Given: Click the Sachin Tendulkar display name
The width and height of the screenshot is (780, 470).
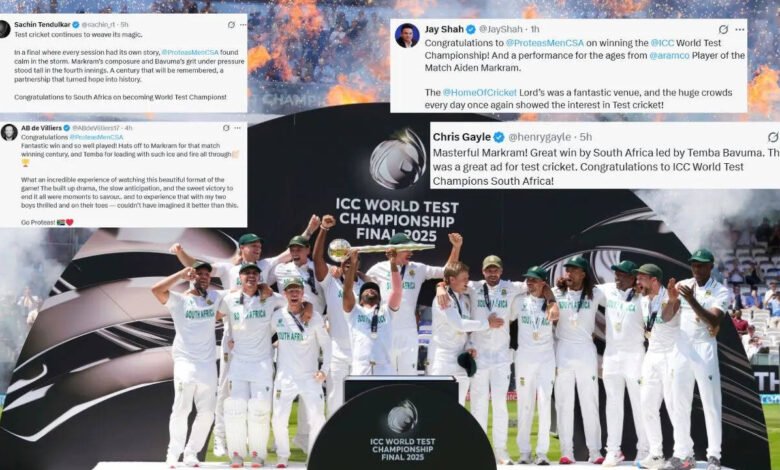Looking at the screenshot, I should point(42,24).
